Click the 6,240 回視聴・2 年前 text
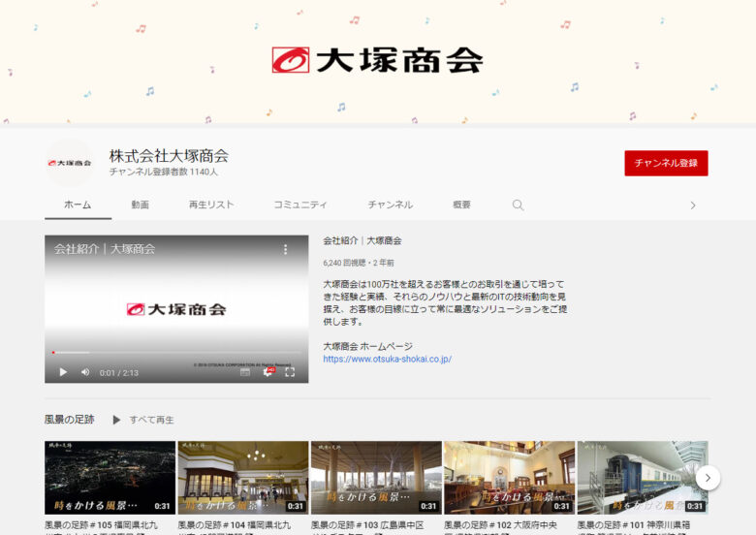Image resolution: width=756 pixels, height=535 pixels. click(x=359, y=263)
